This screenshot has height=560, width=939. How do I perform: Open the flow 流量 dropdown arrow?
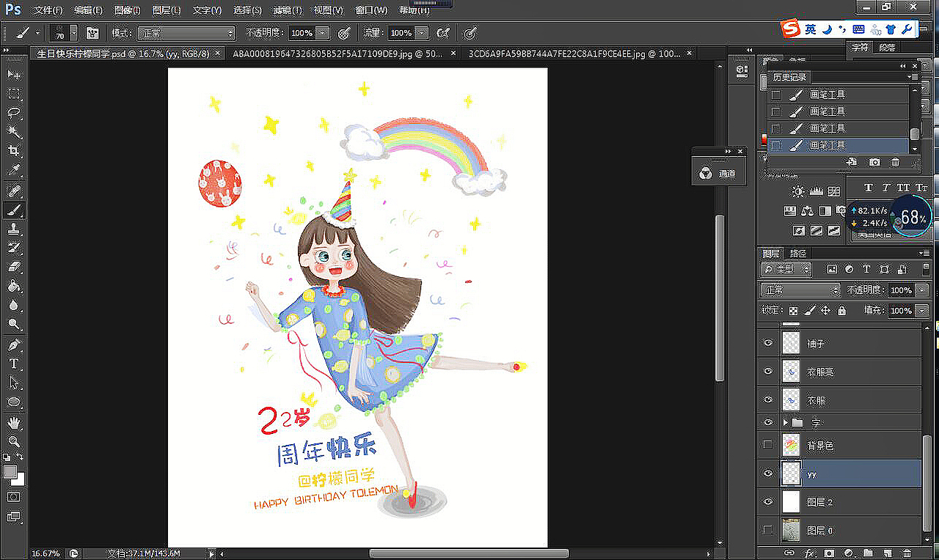click(x=421, y=33)
